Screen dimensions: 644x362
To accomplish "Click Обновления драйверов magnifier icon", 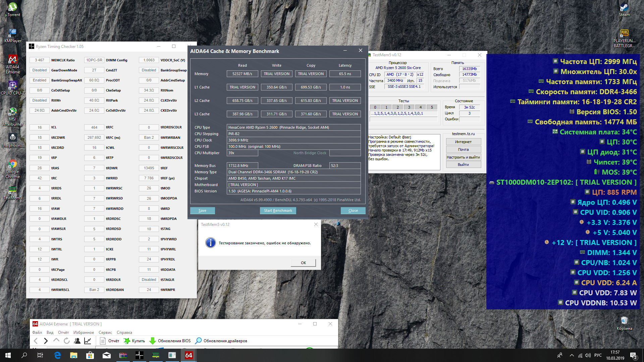I will (199, 341).
